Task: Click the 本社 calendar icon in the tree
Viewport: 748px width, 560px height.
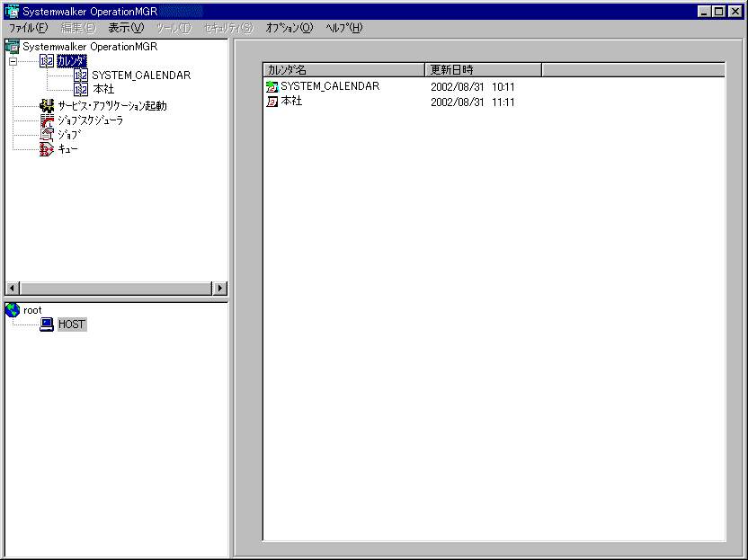Action: coord(81,89)
